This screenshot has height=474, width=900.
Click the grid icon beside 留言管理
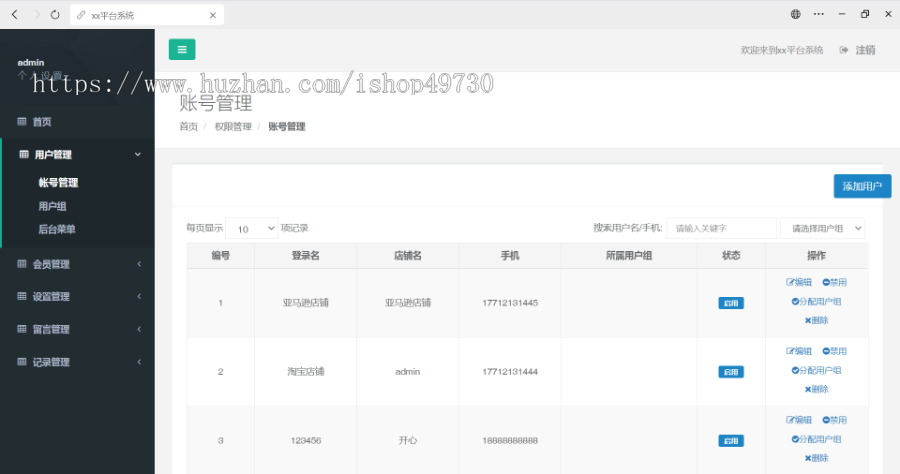click(x=22, y=329)
